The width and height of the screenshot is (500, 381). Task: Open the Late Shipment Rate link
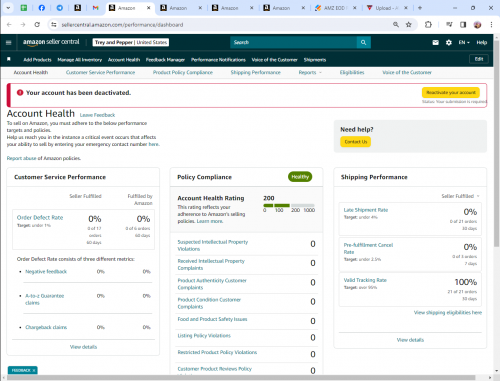366,210
